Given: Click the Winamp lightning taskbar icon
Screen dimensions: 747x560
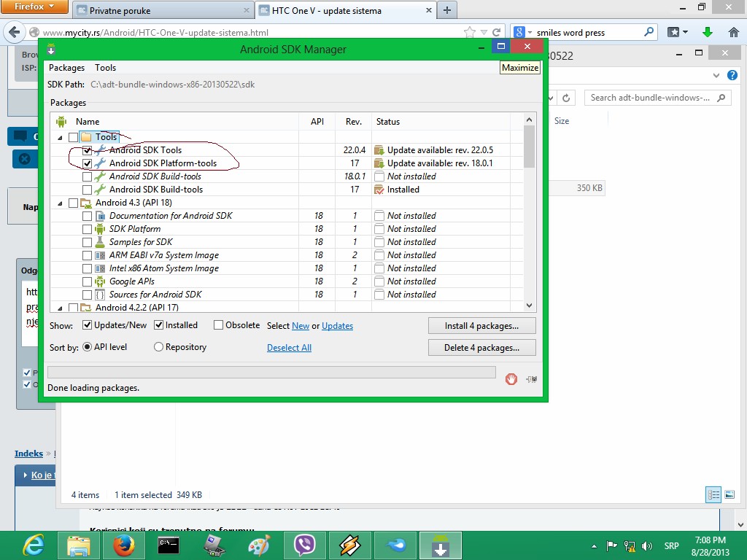Looking at the screenshot, I should (x=349, y=545).
